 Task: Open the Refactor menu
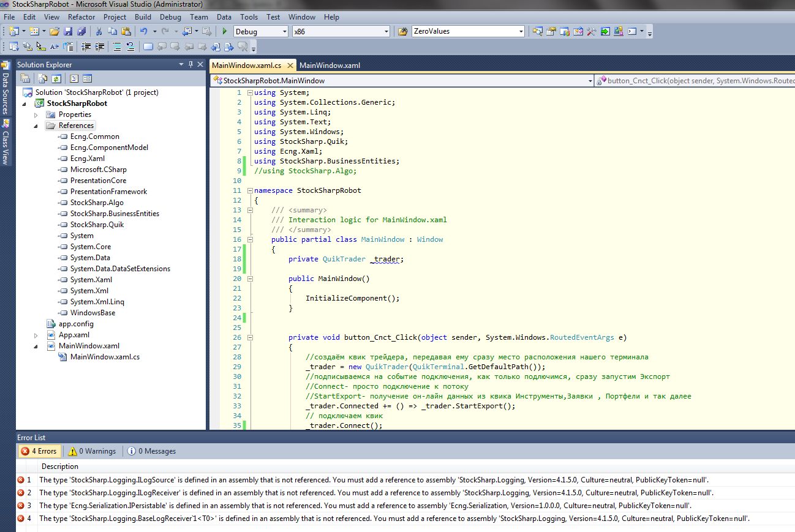click(x=81, y=17)
